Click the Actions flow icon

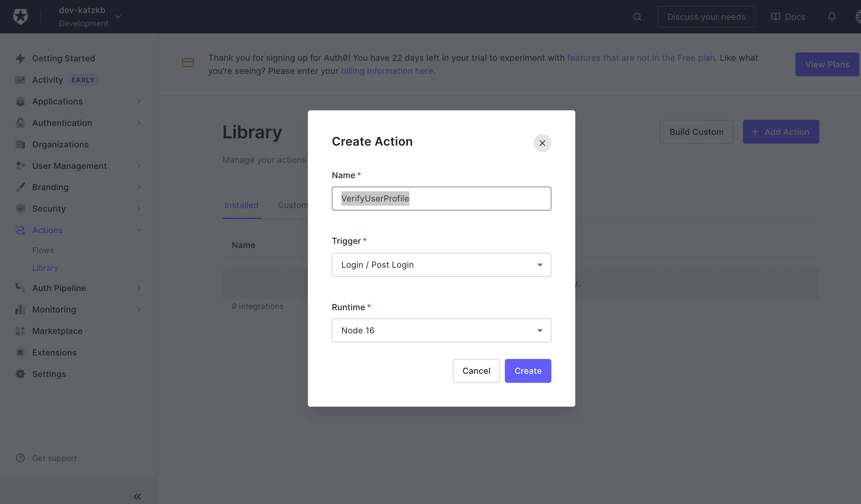[x=20, y=230]
